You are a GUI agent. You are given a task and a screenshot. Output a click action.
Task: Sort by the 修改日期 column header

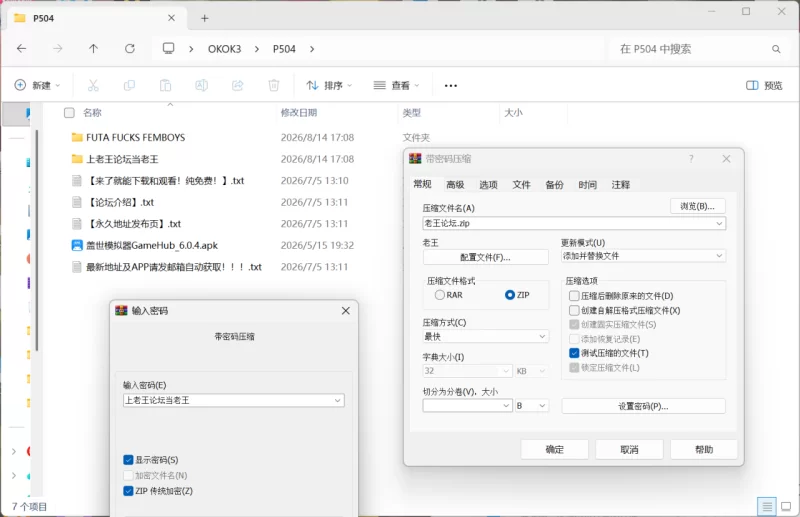[299, 113]
